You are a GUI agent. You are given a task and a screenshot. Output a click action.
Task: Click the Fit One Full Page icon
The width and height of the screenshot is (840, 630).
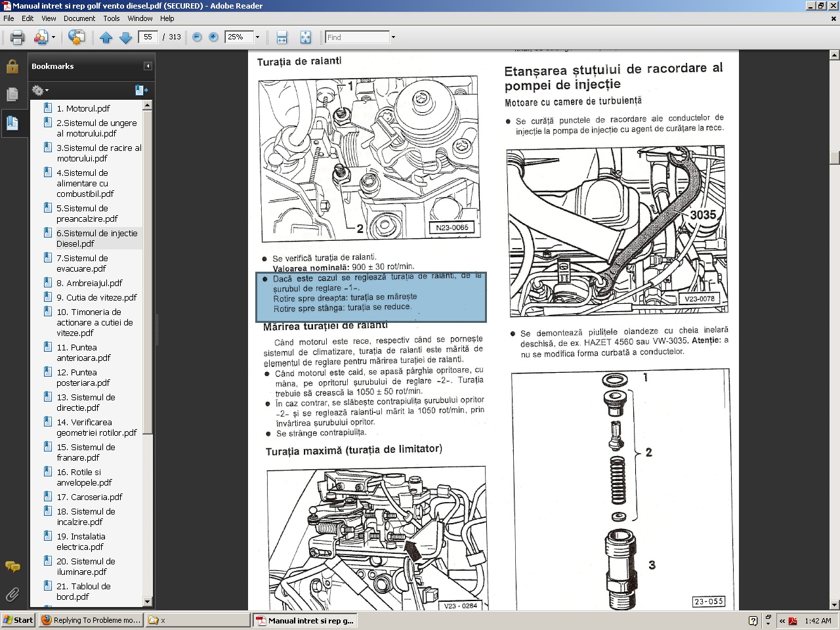305,37
